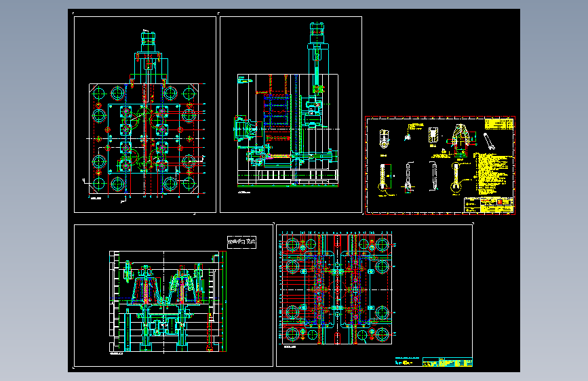588x381 pixels.
Task: Click the white boxed Chinese text label
Action: 241,242
